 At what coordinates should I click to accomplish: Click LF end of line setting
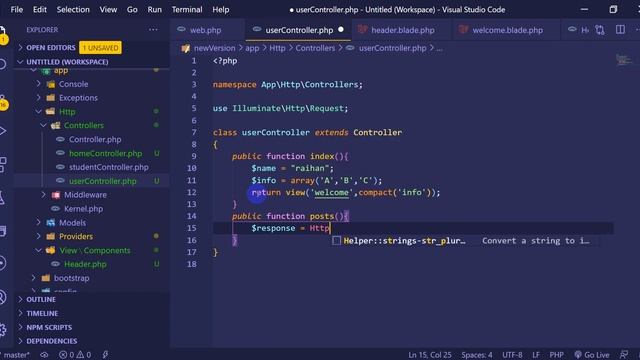[x=536, y=355]
